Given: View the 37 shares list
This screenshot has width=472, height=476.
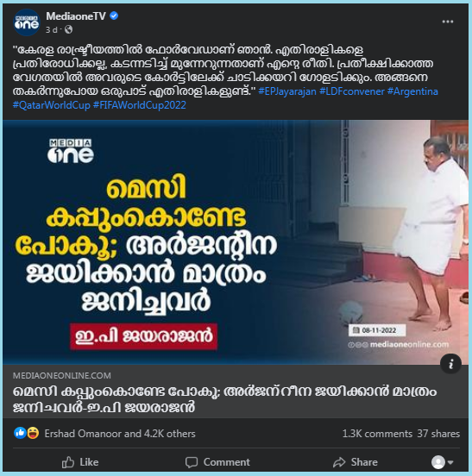Looking at the screenshot, I should click(x=438, y=434).
